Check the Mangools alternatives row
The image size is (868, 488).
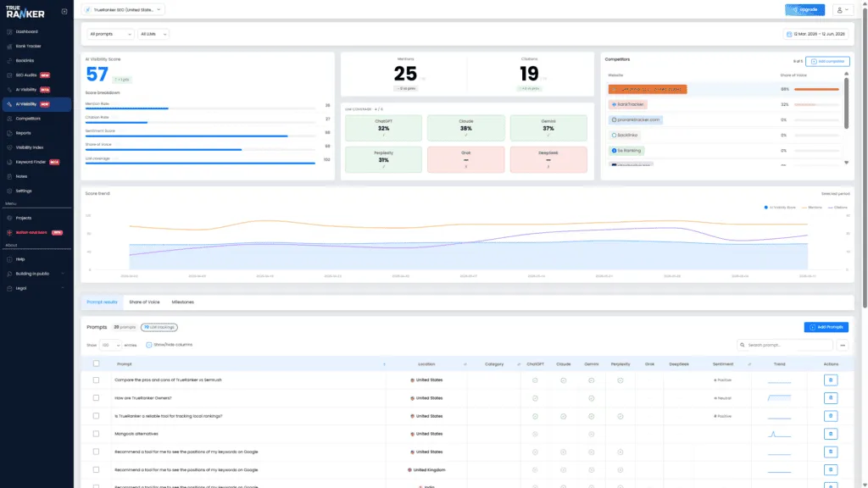(97, 434)
